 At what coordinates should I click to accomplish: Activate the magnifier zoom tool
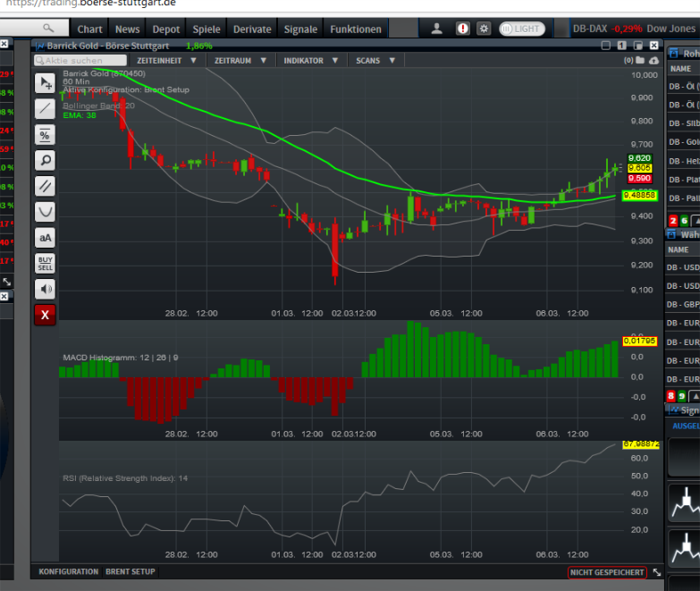(45, 160)
